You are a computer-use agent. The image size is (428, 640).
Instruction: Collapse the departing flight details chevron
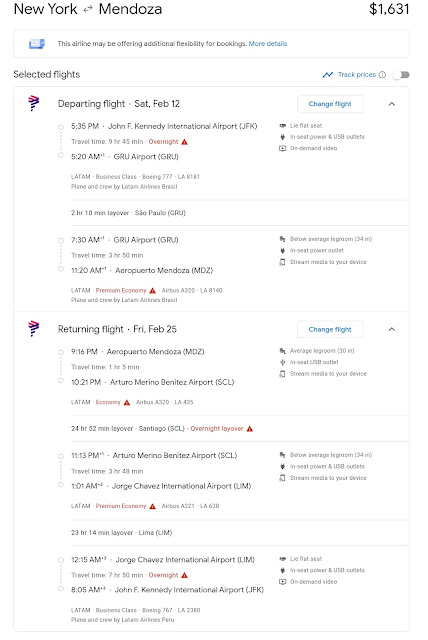tap(392, 104)
